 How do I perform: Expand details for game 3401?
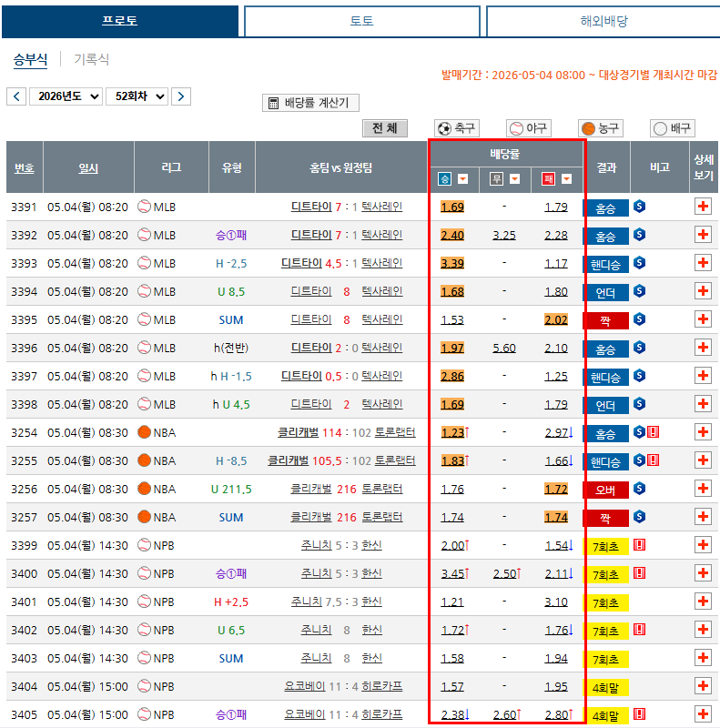pos(703,602)
